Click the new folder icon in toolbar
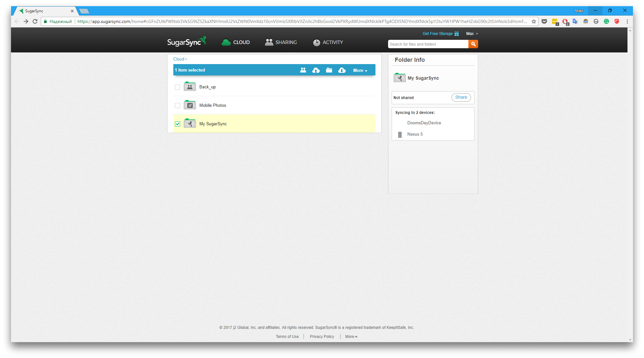 [329, 70]
